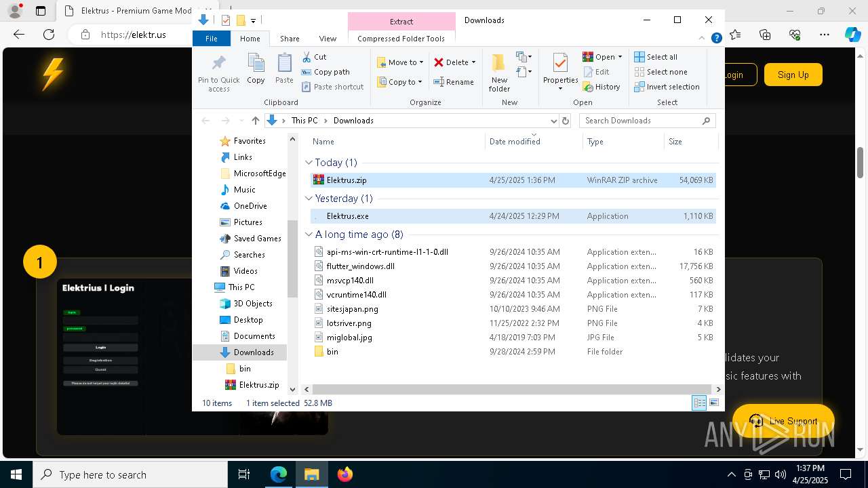The height and width of the screenshot is (488, 868).
Task: Click navigation pane vertical scrollbar
Action: coord(293,259)
